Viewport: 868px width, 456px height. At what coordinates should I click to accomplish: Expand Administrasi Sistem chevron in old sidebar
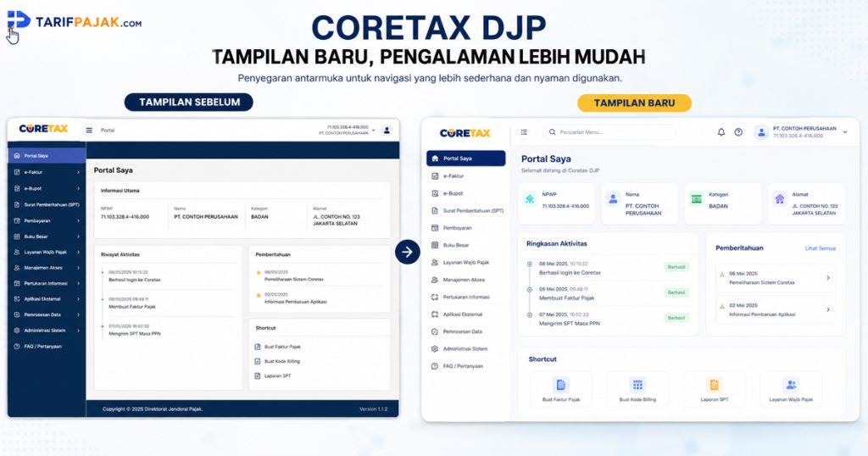[78, 331]
